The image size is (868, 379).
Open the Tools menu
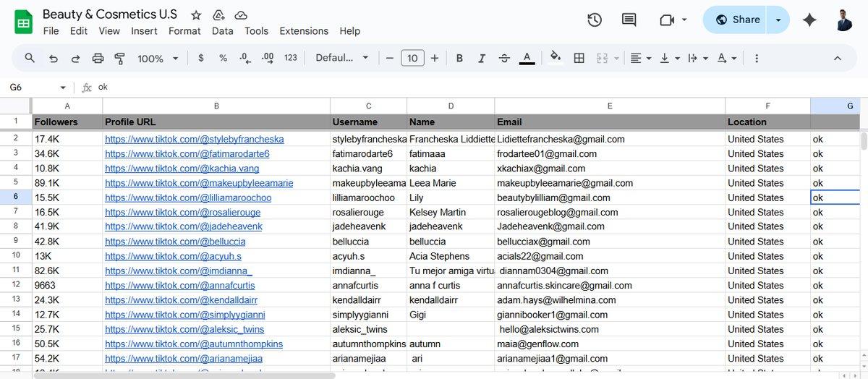(x=256, y=31)
